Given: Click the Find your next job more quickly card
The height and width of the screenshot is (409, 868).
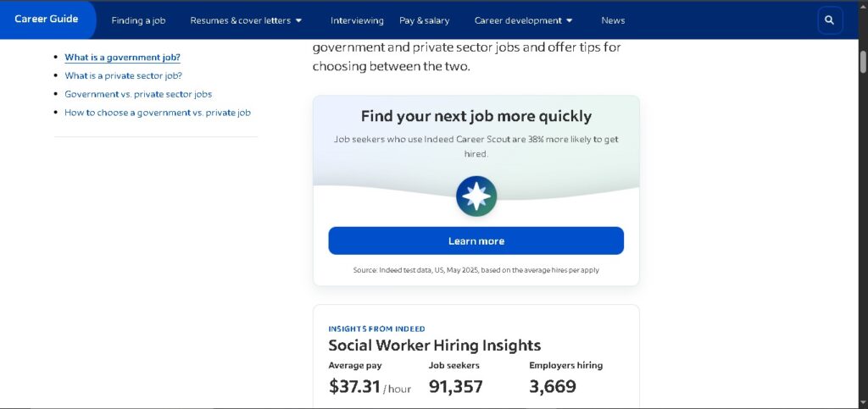Looking at the screenshot, I should [476, 191].
